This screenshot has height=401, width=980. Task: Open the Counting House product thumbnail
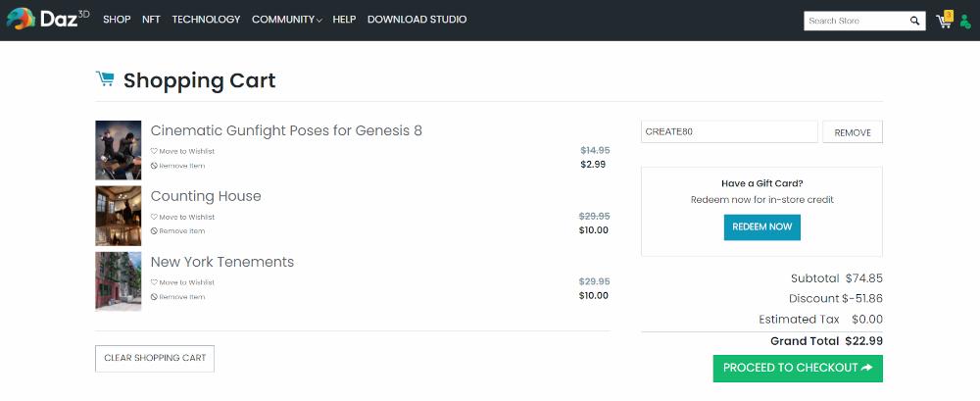coord(118,216)
